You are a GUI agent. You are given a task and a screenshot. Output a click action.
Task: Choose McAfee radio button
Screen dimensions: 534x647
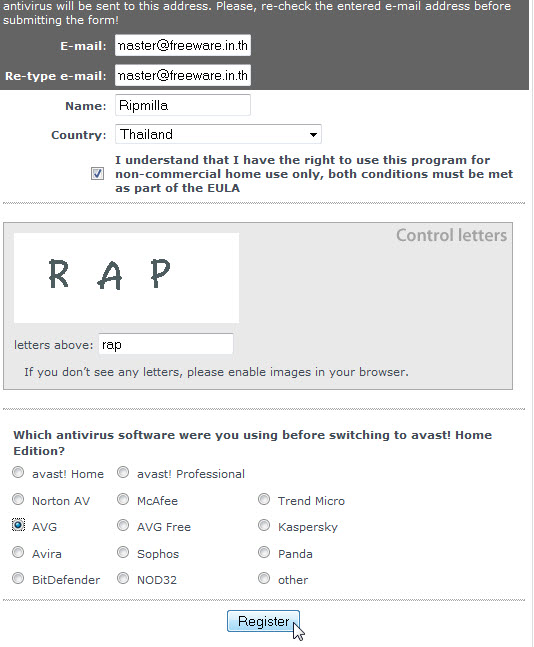click(123, 499)
